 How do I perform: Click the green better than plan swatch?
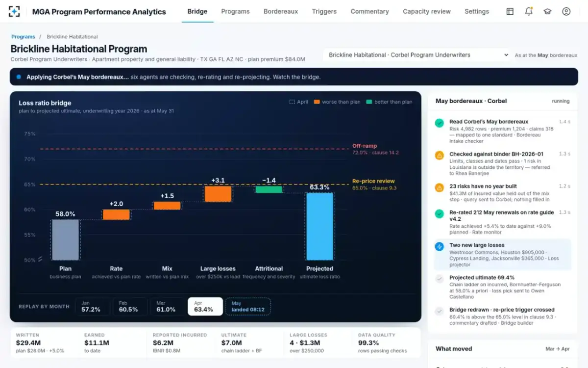(x=369, y=102)
